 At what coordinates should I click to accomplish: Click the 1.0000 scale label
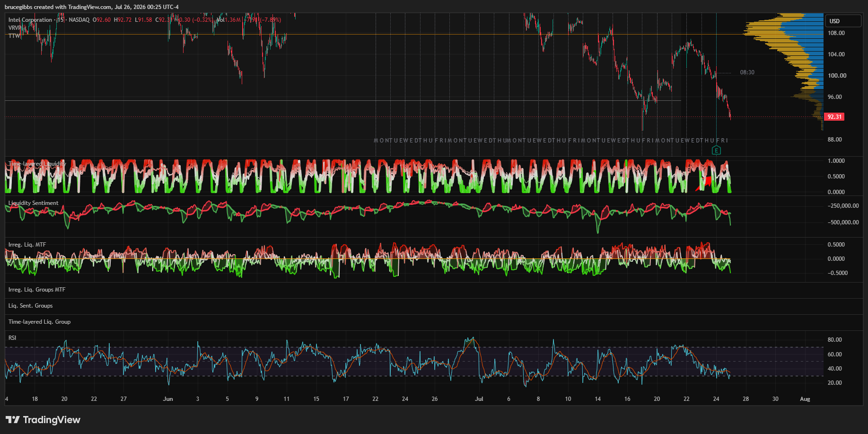tap(836, 161)
